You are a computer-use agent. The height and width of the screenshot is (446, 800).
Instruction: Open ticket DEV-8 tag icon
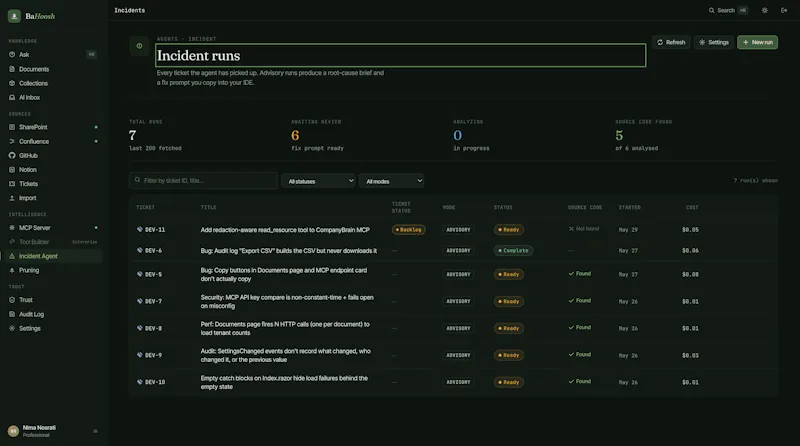tap(140, 328)
